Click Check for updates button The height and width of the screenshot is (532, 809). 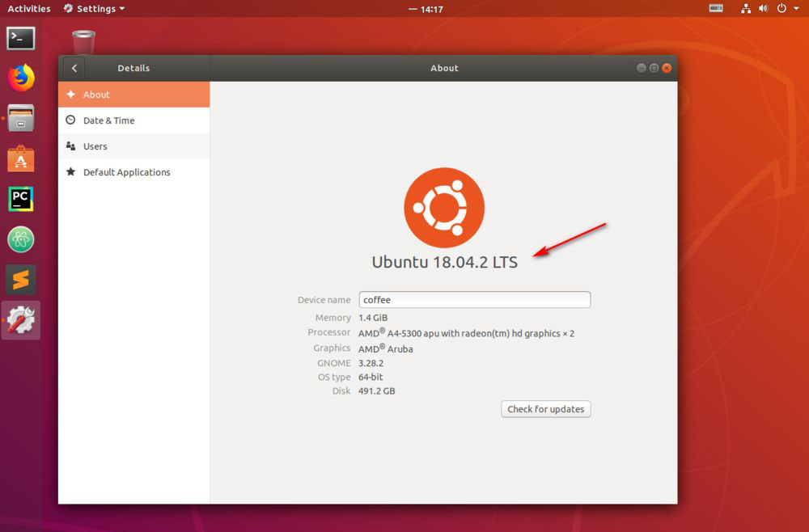[x=545, y=409]
